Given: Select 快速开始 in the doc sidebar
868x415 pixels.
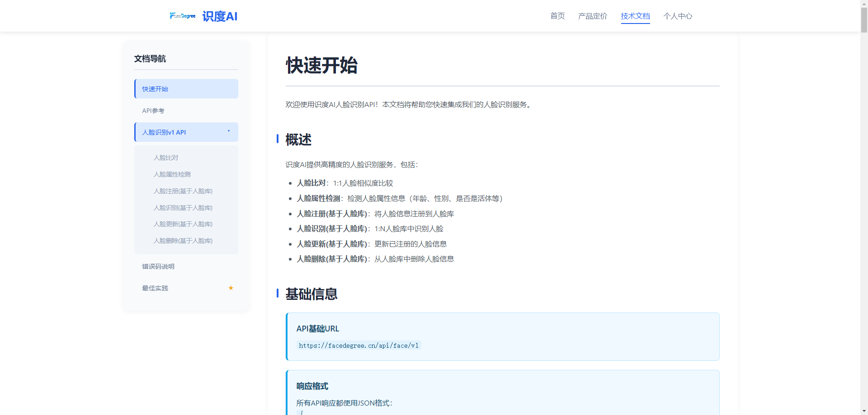Looking at the screenshot, I should [155, 89].
